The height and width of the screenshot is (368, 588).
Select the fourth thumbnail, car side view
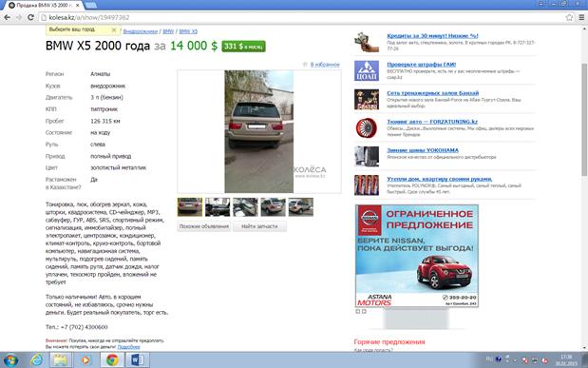click(x=273, y=207)
